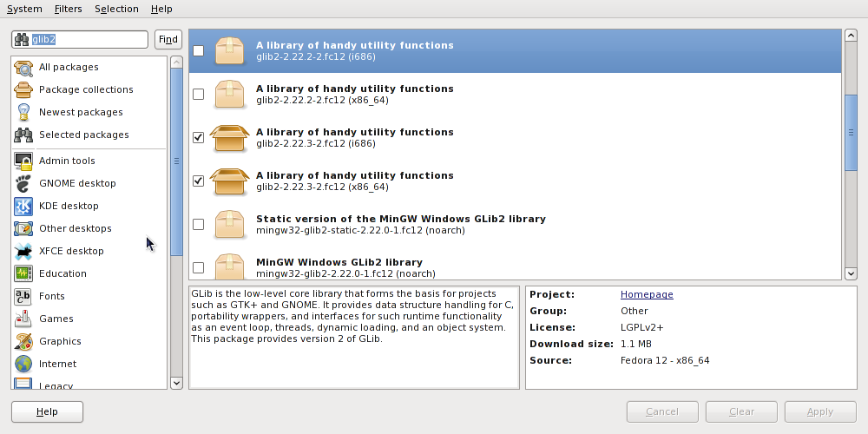Check the glib2-2.22.2-2.fc12 (i686) package box
Image resolution: width=868 pixels, height=434 pixels.
(x=199, y=51)
